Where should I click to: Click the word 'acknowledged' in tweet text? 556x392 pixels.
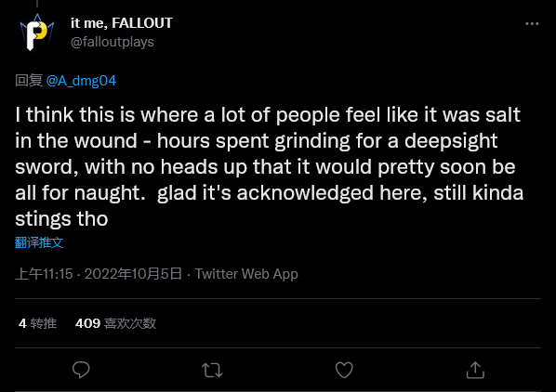coord(305,193)
